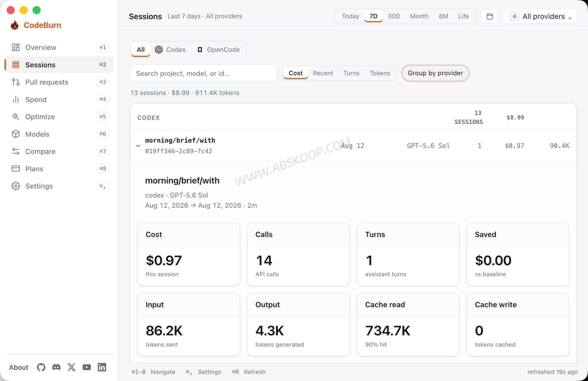Switch to the Codex tab
This screenshot has height=381, width=588.
(x=170, y=50)
